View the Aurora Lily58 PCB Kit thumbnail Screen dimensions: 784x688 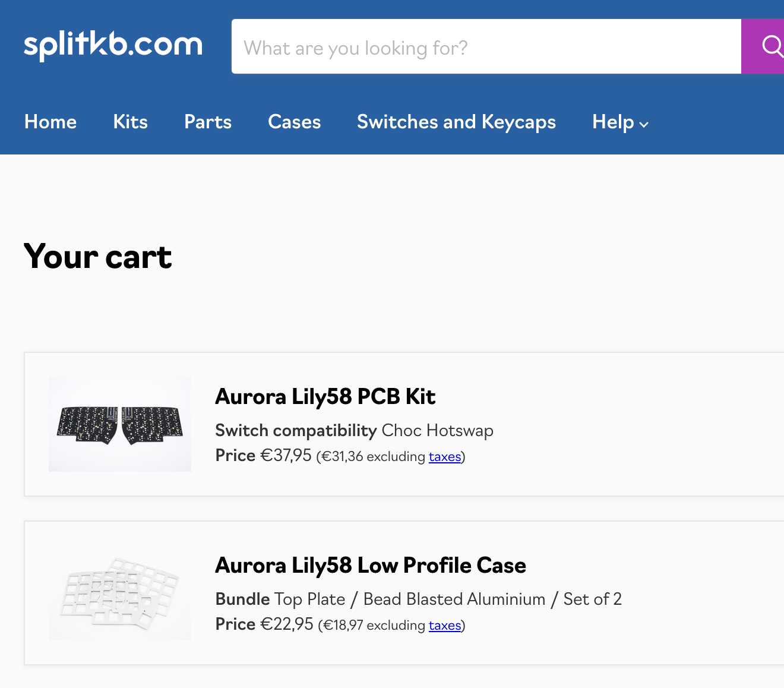(120, 424)
